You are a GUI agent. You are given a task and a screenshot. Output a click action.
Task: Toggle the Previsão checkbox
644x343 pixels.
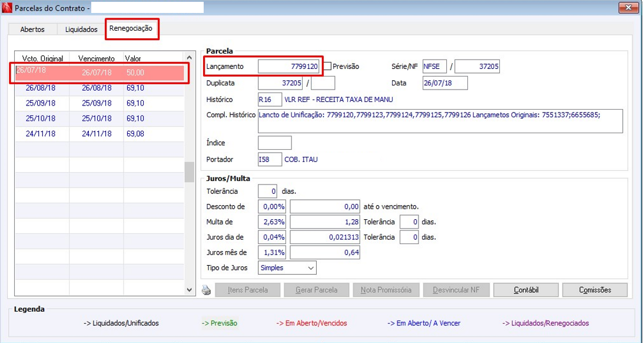tap(327, 66)
